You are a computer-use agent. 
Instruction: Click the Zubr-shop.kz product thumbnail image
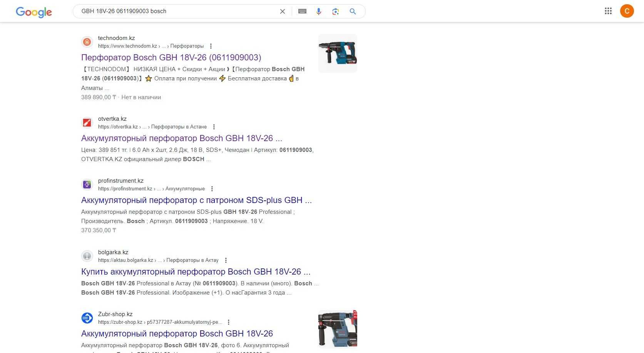pos(338,329)
